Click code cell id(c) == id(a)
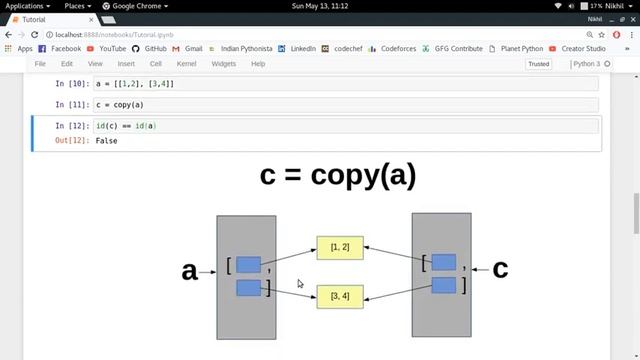The image size is (640, 360). tap(346, 126)
